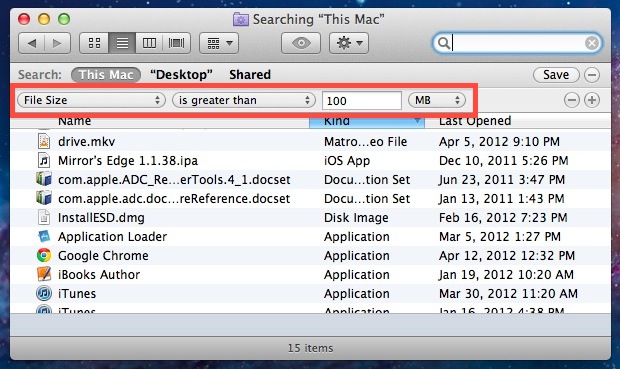Remove the File Size criterion with minus
Screen dimensions: 620x369
(572, 100)
